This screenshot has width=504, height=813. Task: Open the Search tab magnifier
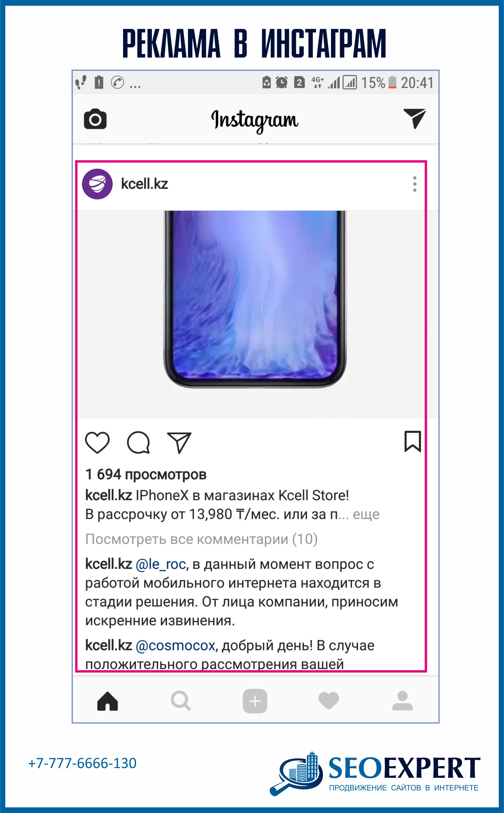pos(181,701)
